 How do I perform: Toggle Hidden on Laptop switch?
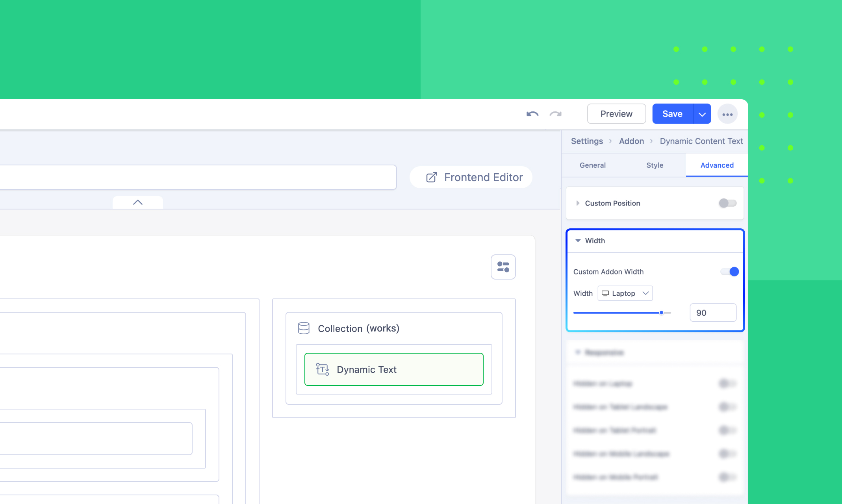727,384
